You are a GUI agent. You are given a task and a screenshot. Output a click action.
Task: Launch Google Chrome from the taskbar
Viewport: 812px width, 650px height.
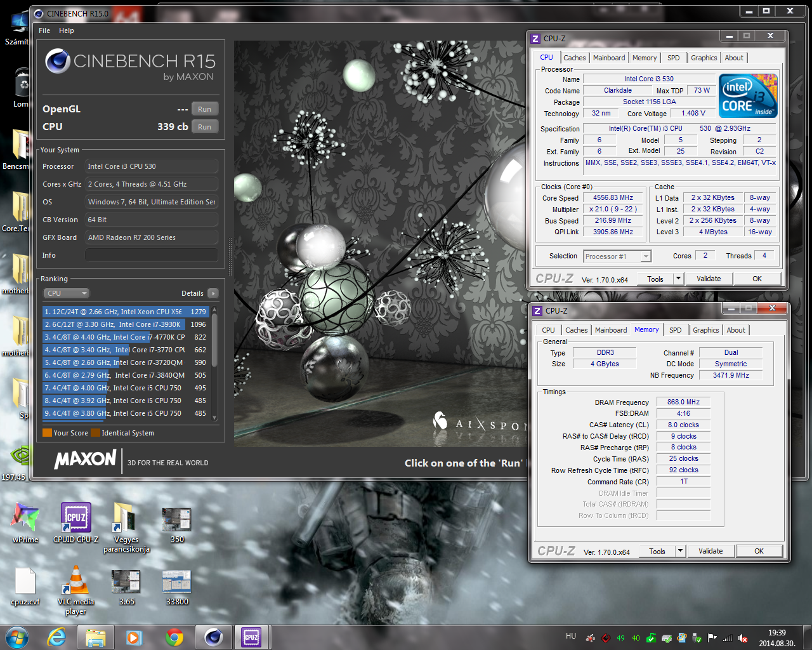click(174, 637)
